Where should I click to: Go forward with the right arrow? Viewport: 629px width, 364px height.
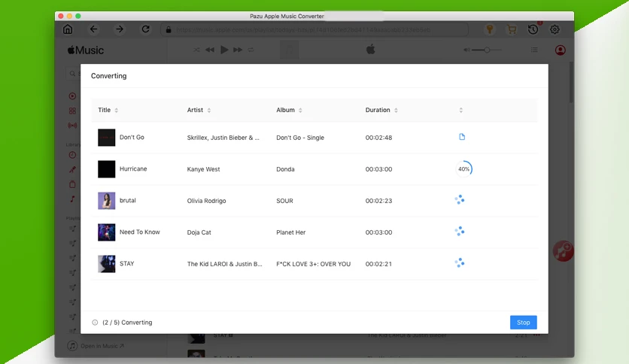(x=120, y=29)
